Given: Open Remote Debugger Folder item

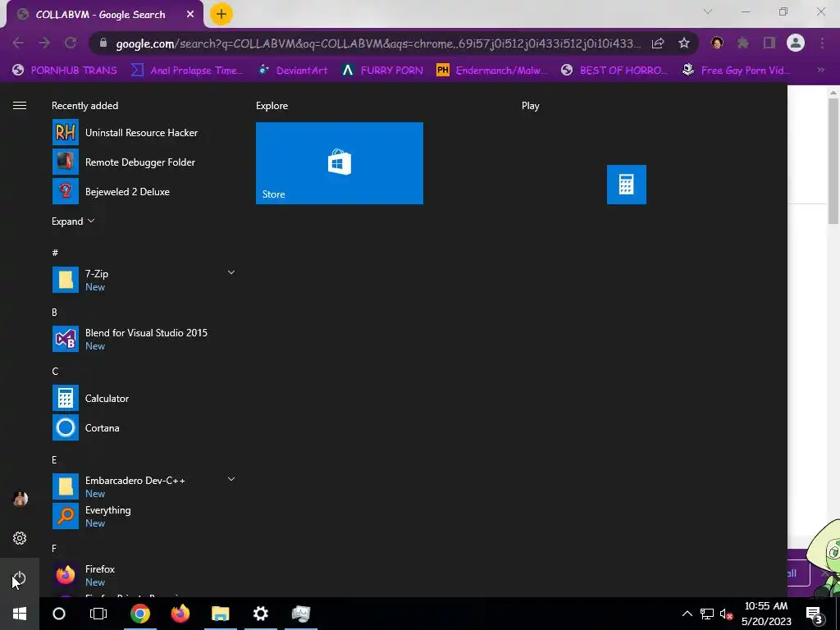Looking at the screenshot, I should [x=144, y=162].
